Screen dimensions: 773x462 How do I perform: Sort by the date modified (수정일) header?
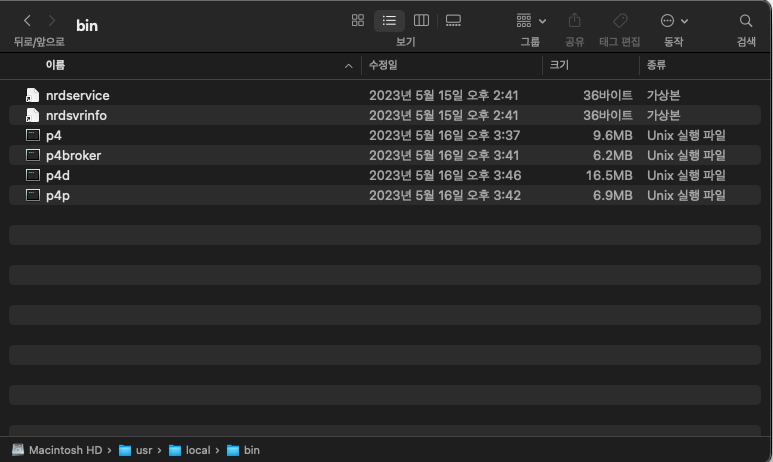[383, 65]
